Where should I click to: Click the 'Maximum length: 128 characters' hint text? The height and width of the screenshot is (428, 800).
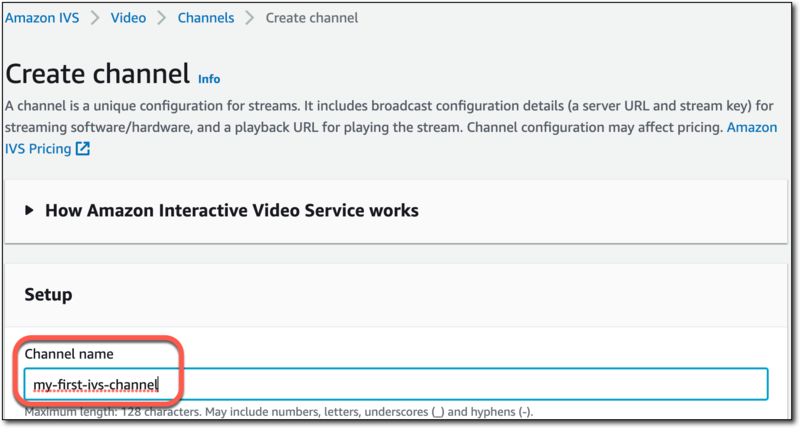(x=279, y=412)
